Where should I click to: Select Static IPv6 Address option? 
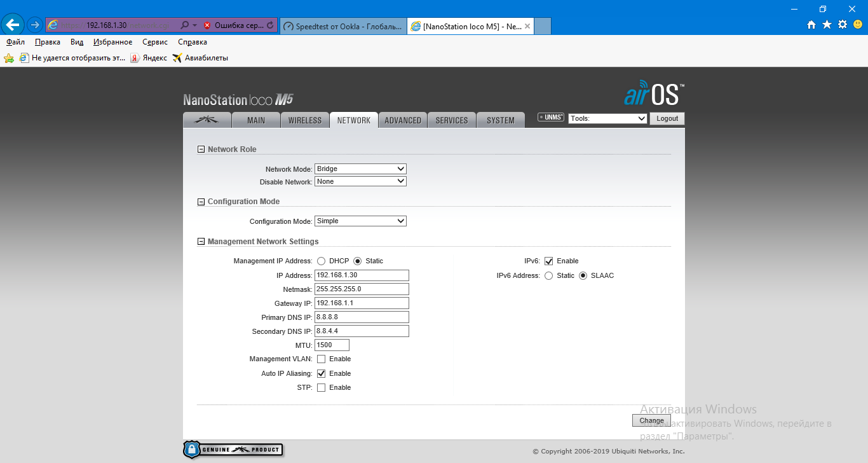(549, 276)
